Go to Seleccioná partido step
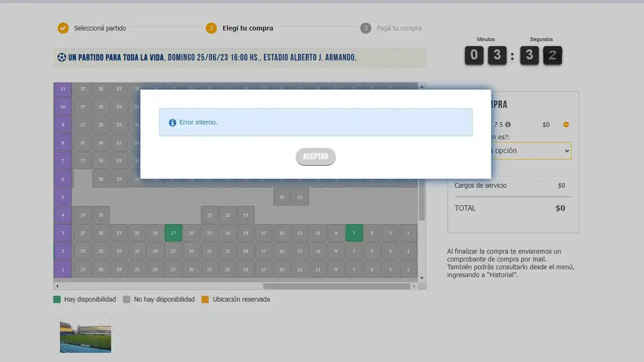The image size is (644, 362). pos(100,28)
